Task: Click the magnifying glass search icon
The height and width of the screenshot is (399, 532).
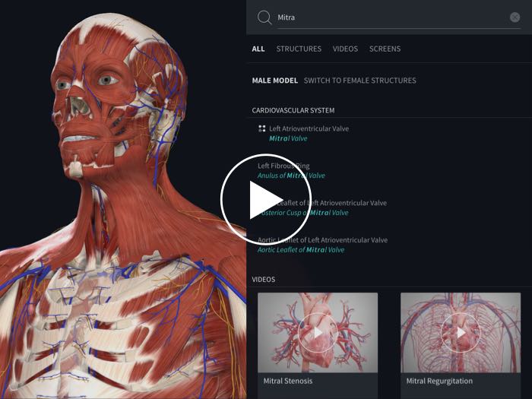Action: [264, 17]
